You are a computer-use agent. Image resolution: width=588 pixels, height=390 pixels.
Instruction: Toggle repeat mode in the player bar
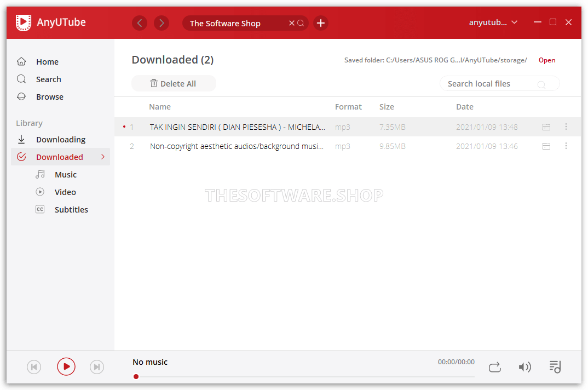tap(494, 367)
